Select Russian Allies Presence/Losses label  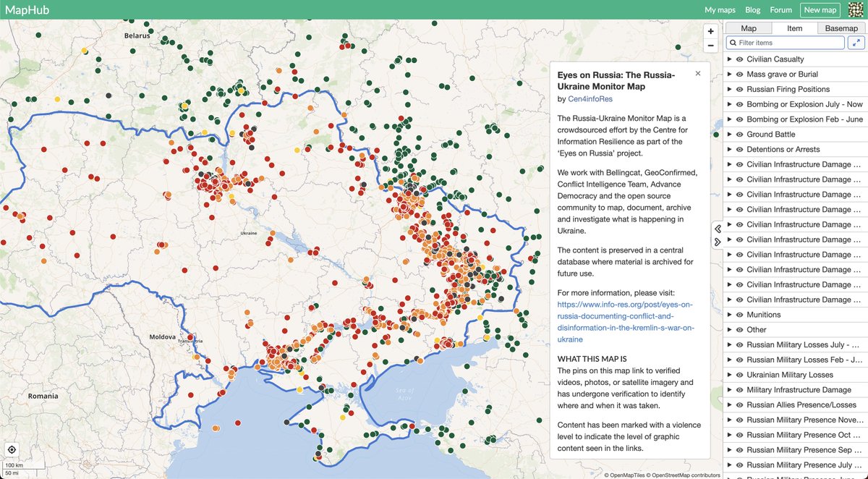(801, 405)
